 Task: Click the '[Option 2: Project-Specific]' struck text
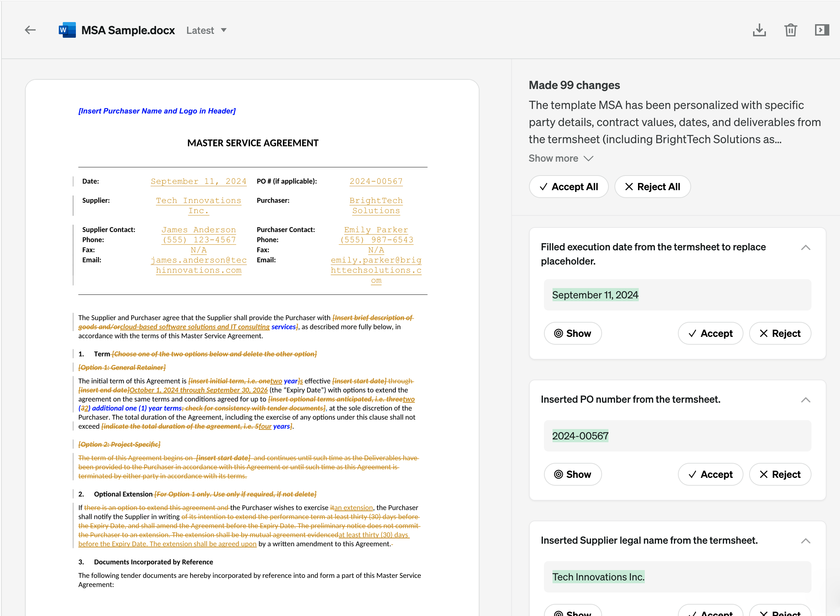(119, 444)
